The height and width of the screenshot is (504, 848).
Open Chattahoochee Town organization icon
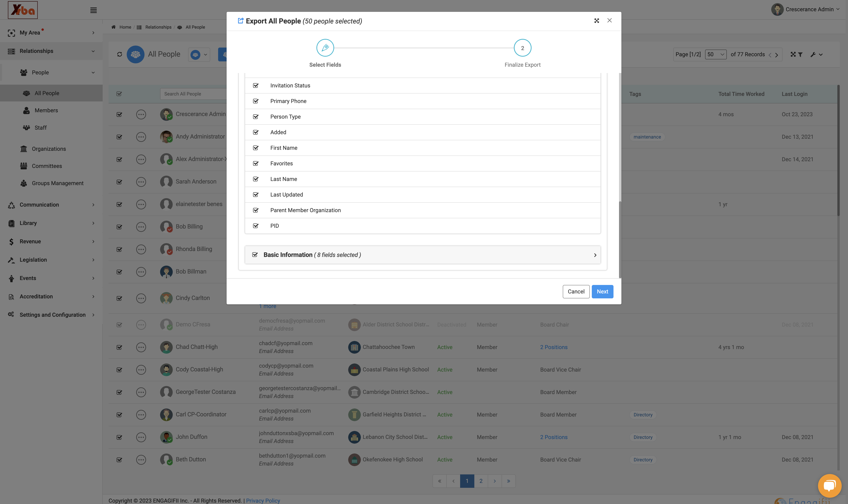(x=354, y=347)
